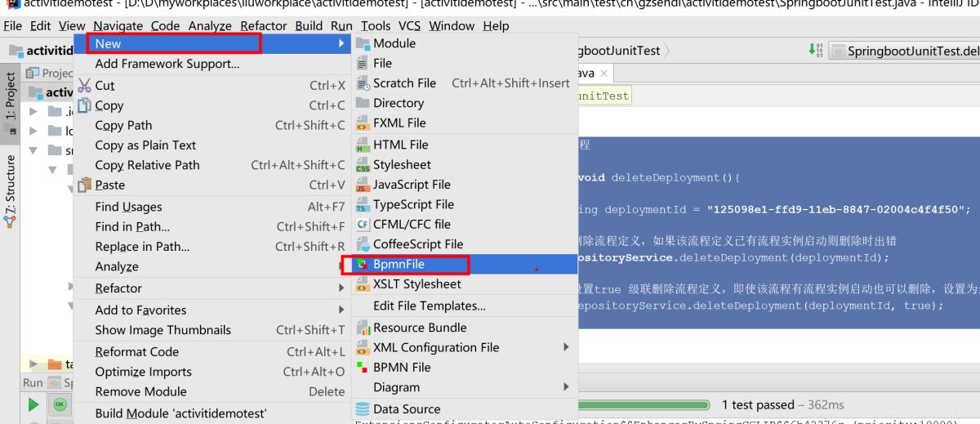
Task: Open the Help menu
Action: pyautogui.click(x=496, y=26)
